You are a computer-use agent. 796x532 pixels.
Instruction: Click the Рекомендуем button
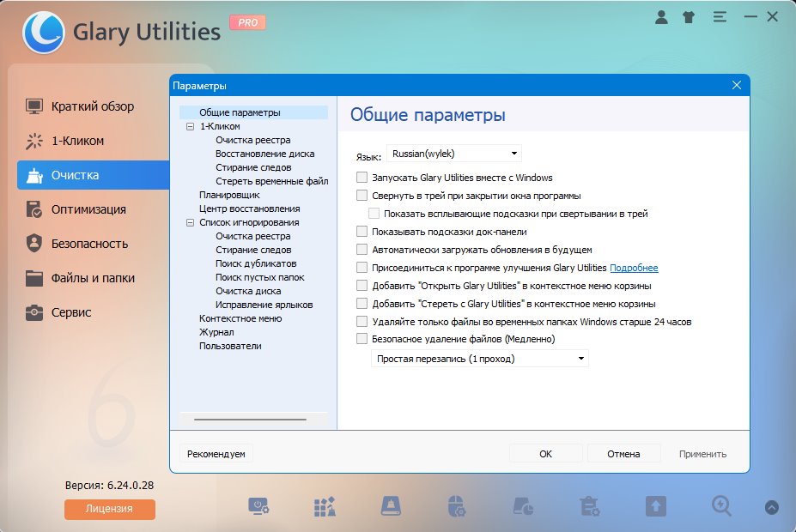pyautogui.click(x=216, y=454)
